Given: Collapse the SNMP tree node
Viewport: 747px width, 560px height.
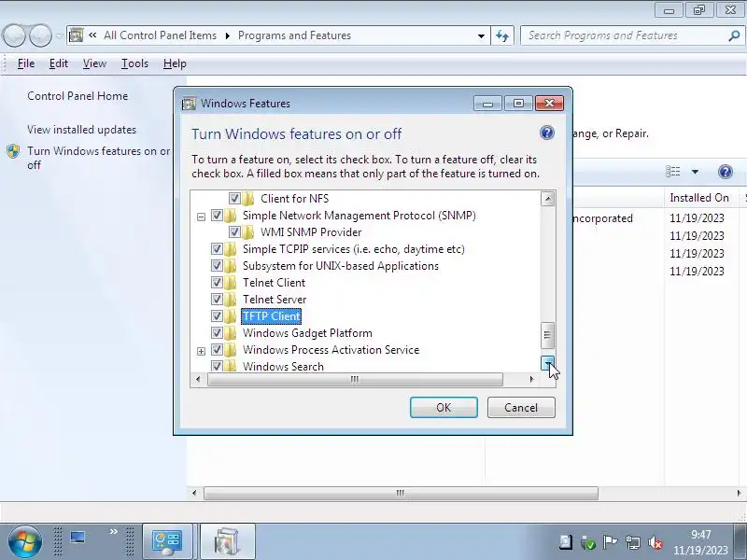Looking at the screenshot, I should pyautogui.click(x=201, y=217).
